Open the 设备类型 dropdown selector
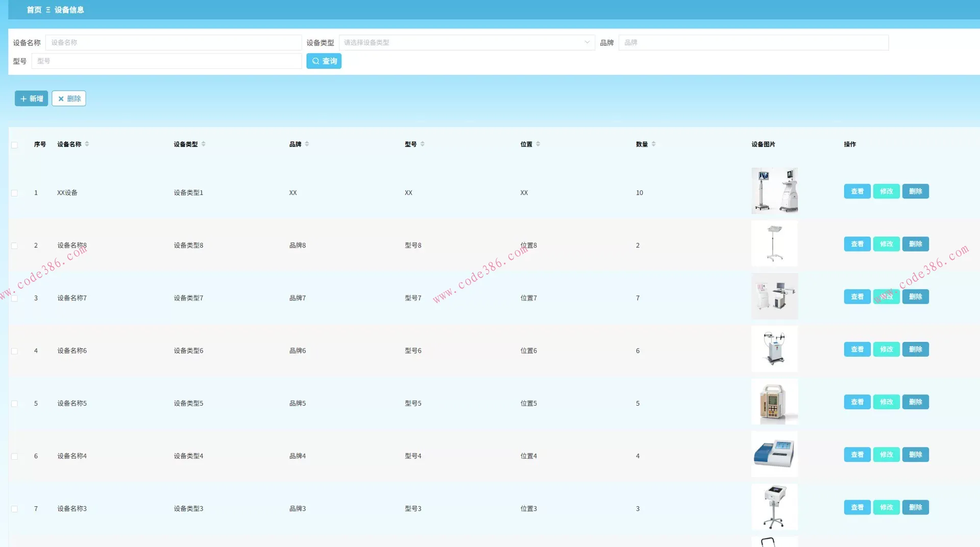 click(467, 42)
